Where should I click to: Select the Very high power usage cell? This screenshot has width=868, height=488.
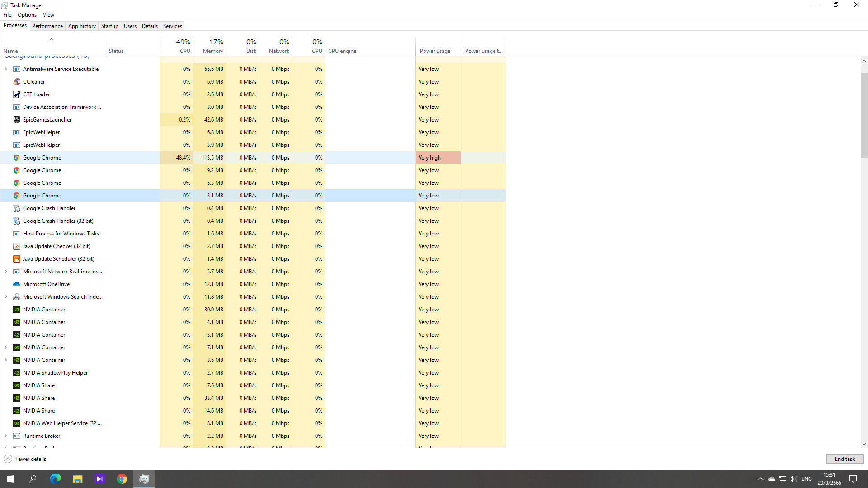pos(438,158)
